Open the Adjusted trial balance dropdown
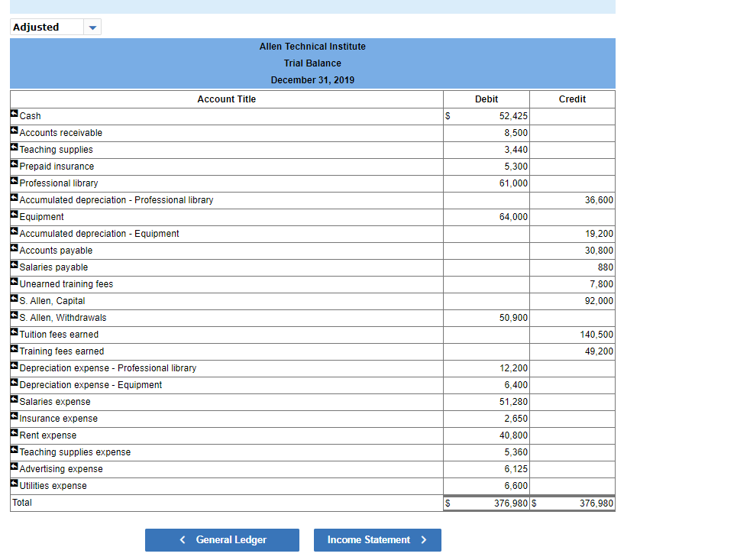Screen dimensions: 750x560 pos(92,27)
